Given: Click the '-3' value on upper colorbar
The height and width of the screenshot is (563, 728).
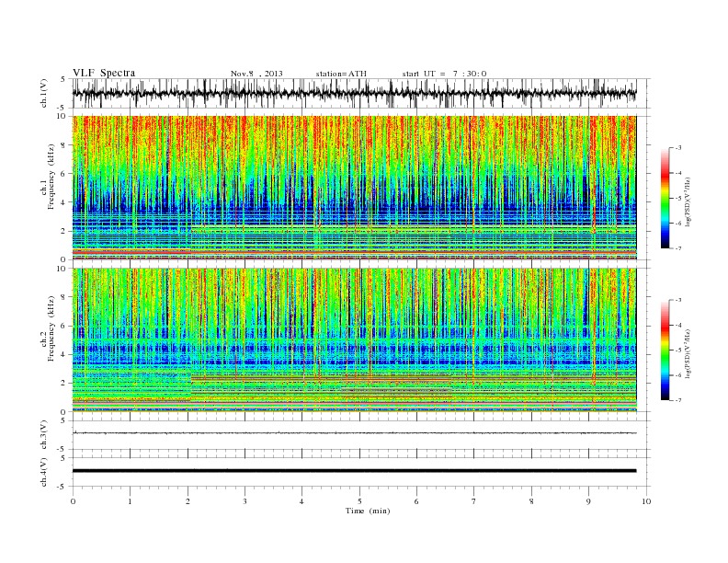Looking at the screenshot, I should (677, 148).
